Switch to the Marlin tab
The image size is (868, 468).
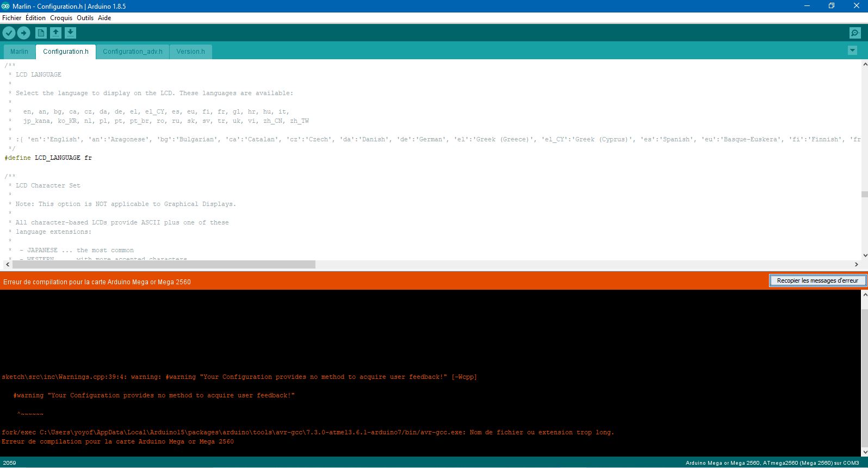[x=19, y=52]
